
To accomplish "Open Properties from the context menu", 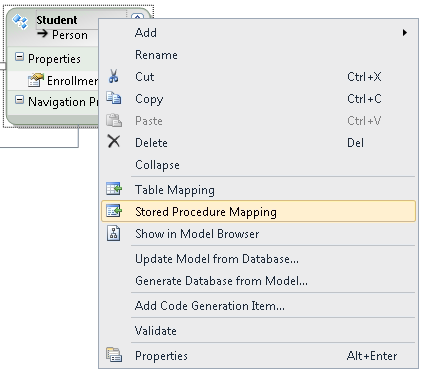I will [258, 356].
